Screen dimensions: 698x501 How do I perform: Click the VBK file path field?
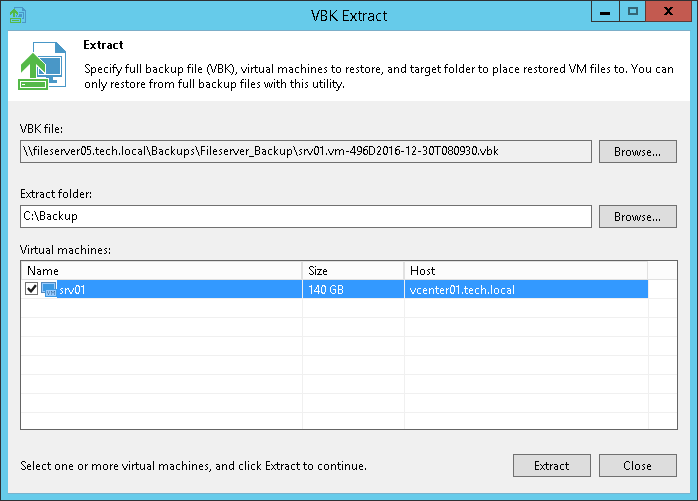[x=306, y=152]
